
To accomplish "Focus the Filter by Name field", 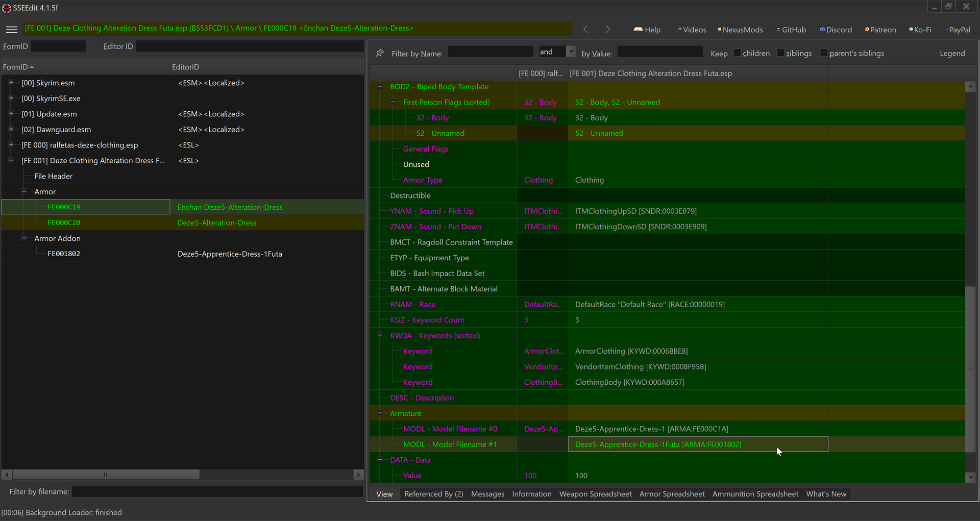I will coord(491,52).
